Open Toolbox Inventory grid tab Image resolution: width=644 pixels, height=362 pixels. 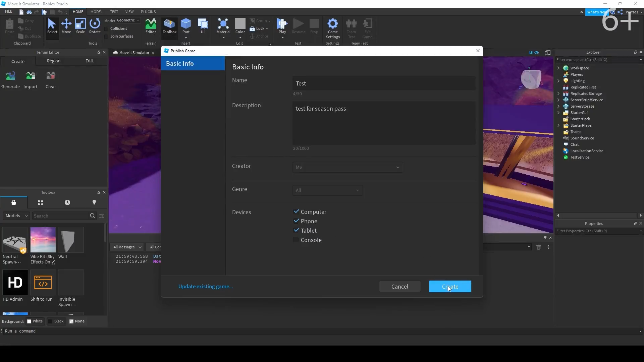pyautogui.click(x=41, y=202)
